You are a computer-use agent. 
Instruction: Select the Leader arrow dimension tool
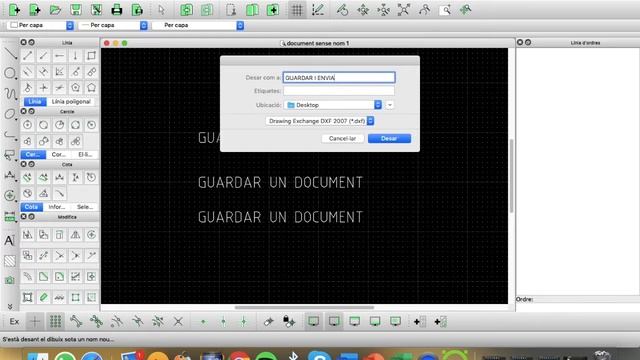click(x=60, y=193)
